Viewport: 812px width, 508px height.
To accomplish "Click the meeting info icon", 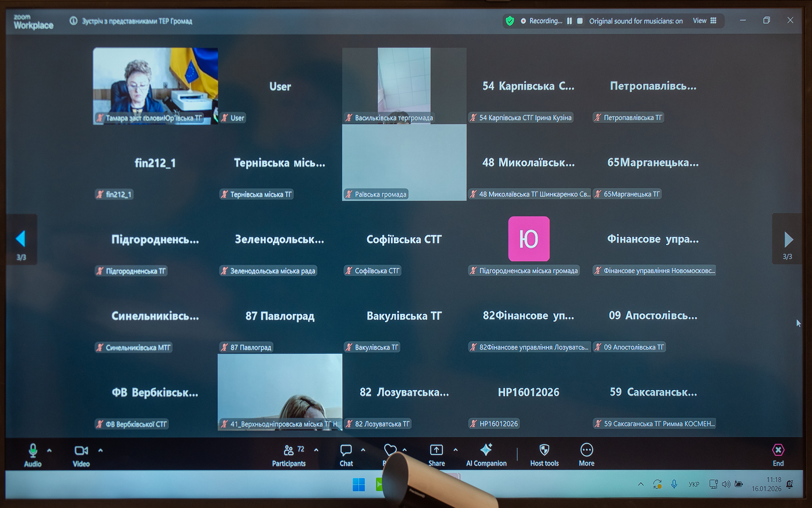I will [73, 21].
